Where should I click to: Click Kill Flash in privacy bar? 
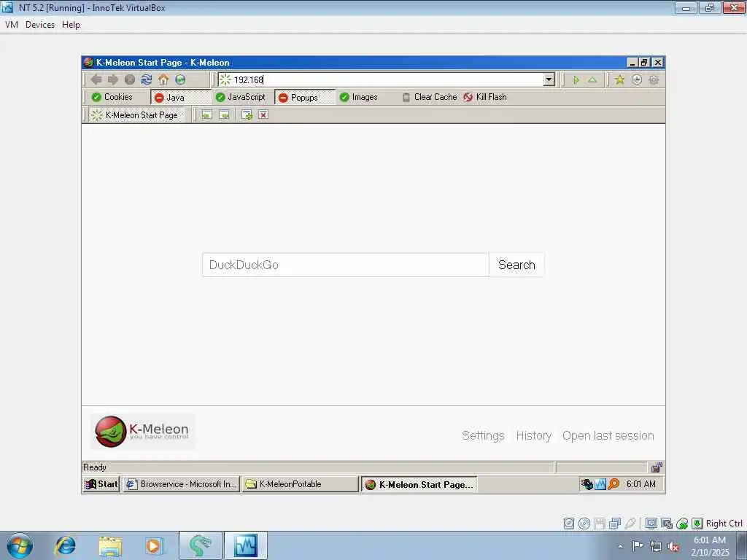click(x=485, y=97)
